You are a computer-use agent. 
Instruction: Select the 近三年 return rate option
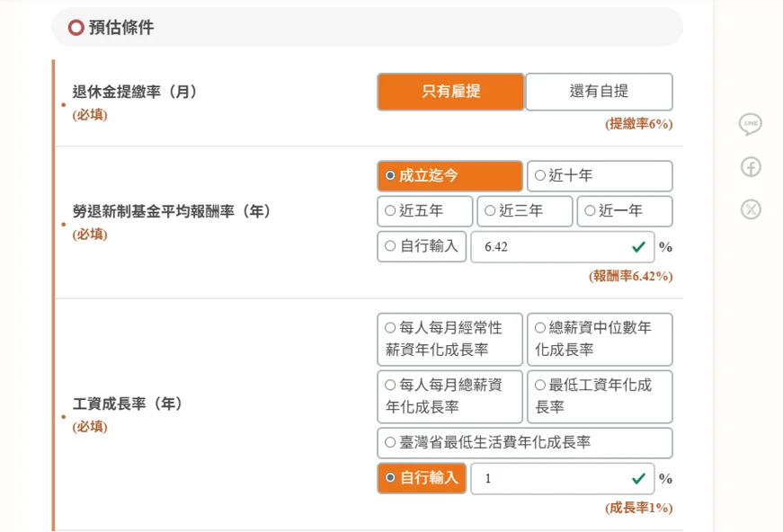[524, 211]
